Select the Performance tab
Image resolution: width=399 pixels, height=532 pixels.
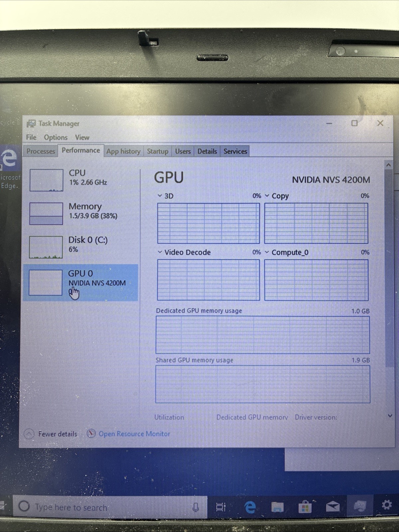81,150
